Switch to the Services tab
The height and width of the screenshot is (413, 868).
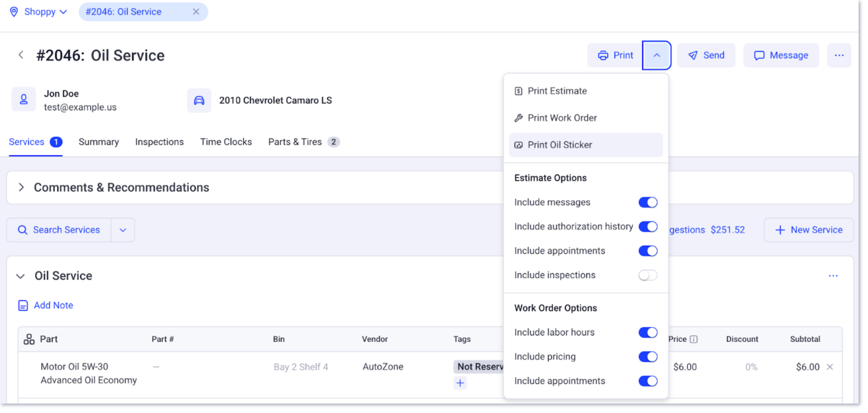pyautogui.click(x=35, y=142)
